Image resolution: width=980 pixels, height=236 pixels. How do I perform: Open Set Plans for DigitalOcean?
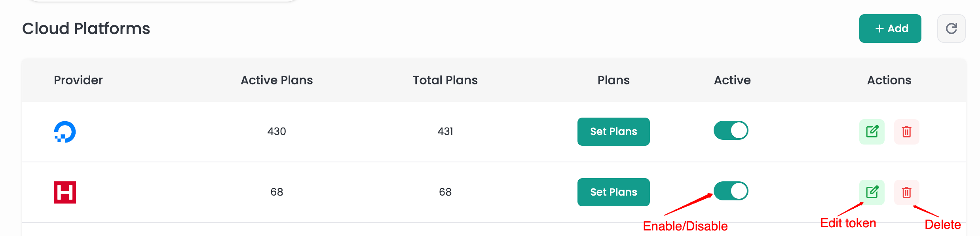point(613,131)
